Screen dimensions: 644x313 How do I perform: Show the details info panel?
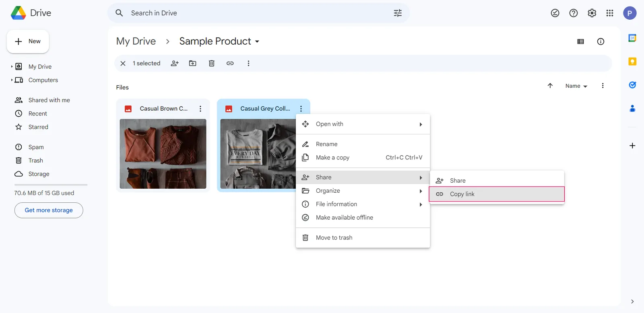click(601, 41)
